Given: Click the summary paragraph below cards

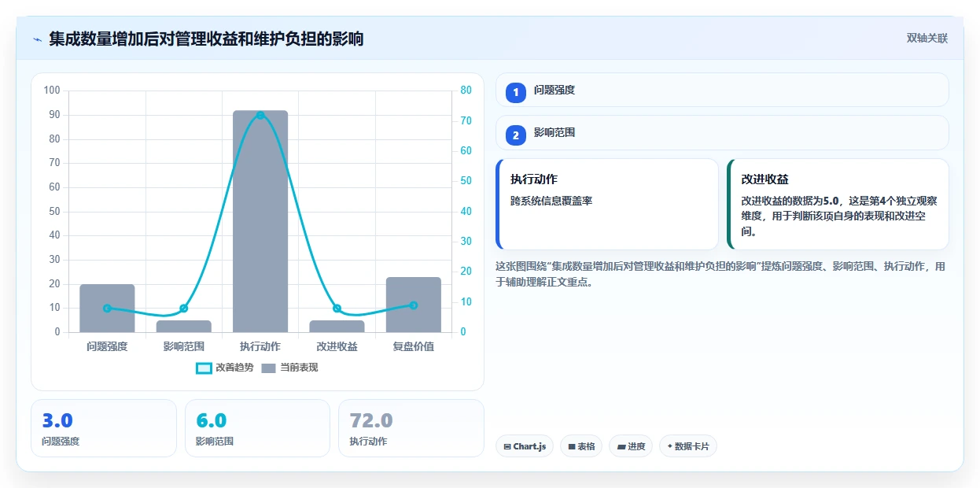Looking at the screenshot, I should click(x=720, y=274).
